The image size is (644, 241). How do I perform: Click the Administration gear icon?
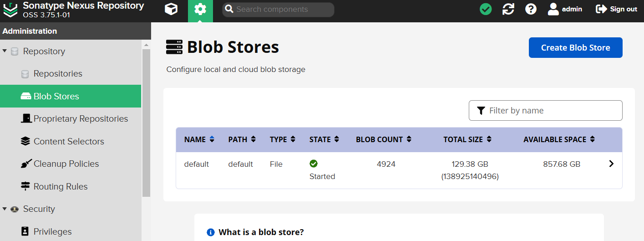(200, 10)
